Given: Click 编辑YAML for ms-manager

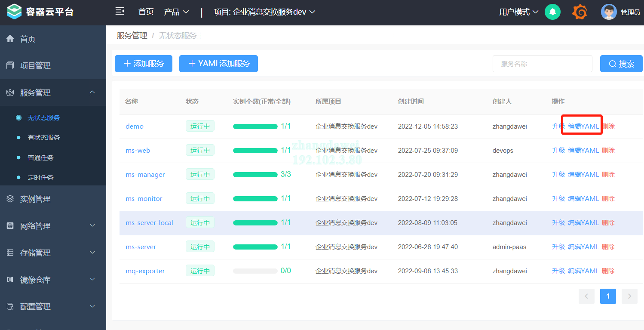Looking at the screenshot, I should tap(583, 175).
